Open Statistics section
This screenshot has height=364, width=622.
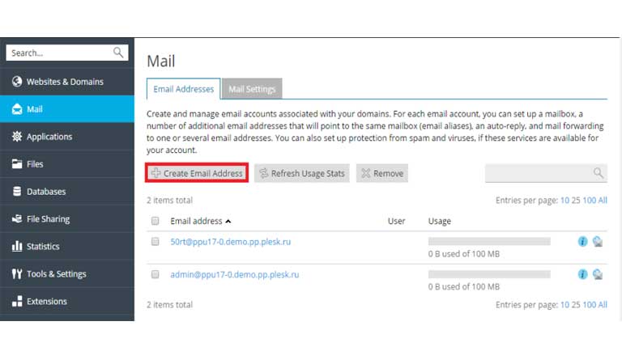coord(67,246)
